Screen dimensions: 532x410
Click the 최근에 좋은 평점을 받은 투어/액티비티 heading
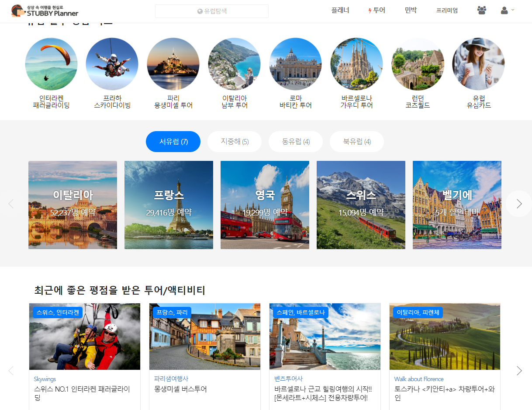click(x=120, y=290)
